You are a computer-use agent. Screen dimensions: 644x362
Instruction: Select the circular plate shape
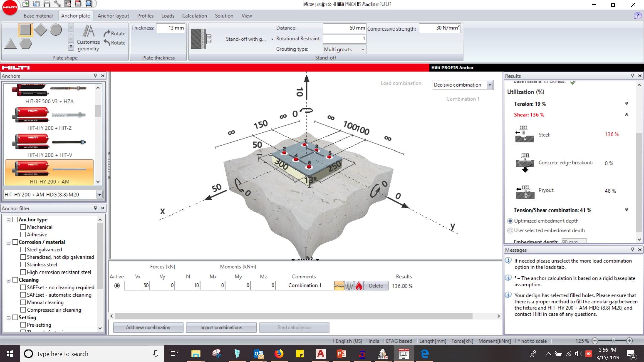56,30
